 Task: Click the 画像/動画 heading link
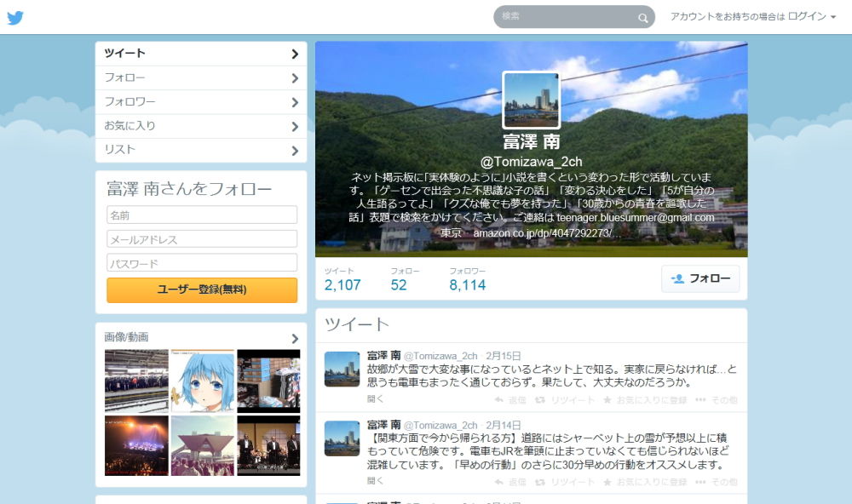click(x=126, y=337)
